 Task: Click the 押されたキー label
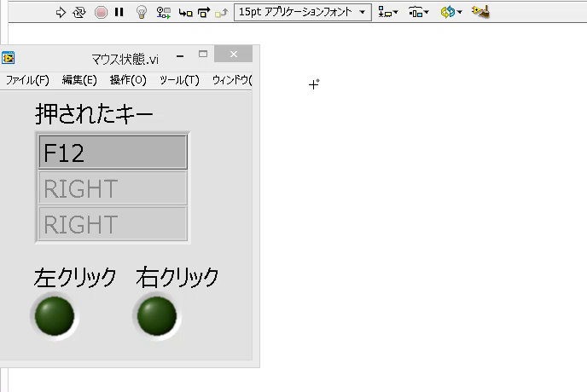pos(94,113)
